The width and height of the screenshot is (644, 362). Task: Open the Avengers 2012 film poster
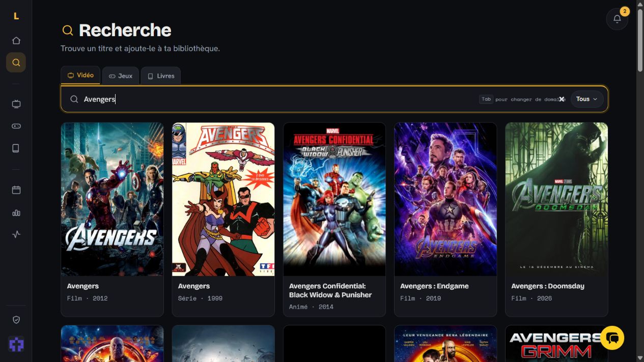pyautogui.click(x=112, y=199)
